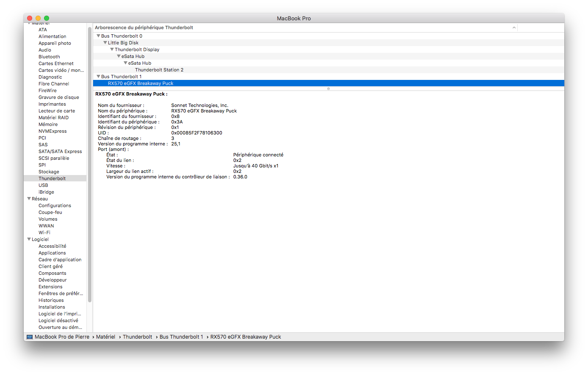Collapse the nested eSata Hub disclosure triangle
588x375 pixels.
125,63
